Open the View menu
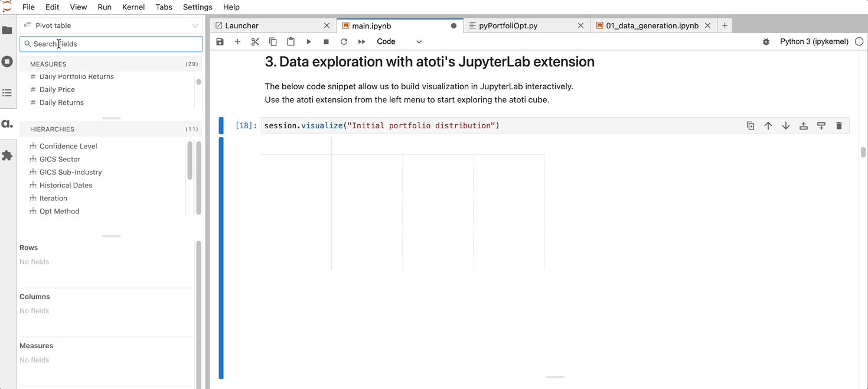Image resolution: width=868 pixels, height=389 pixels. click(78, 7)
